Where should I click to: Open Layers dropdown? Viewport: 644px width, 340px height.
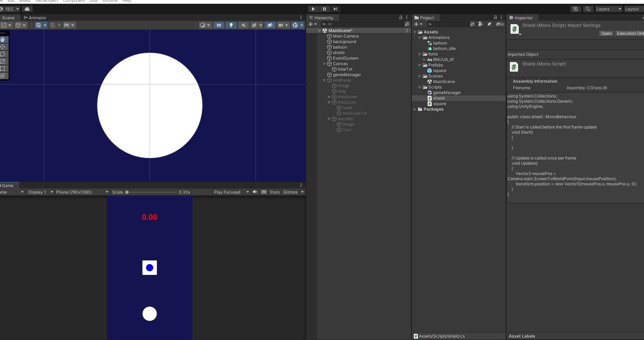[609, 9]
